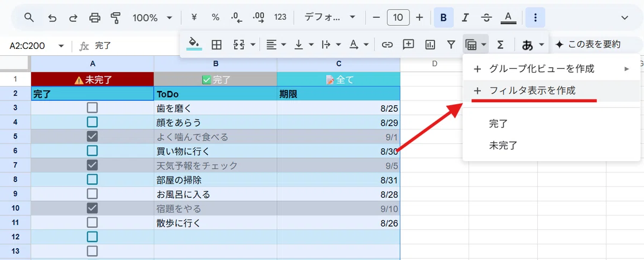This screenshot has width=644, height=260.
Task: Collapse the toolbar with the chevron
Action: click(625, 18)
